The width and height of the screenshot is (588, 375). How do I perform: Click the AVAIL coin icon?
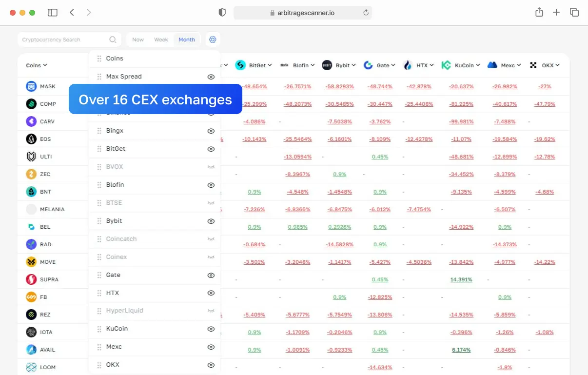(x=31, y=350)
